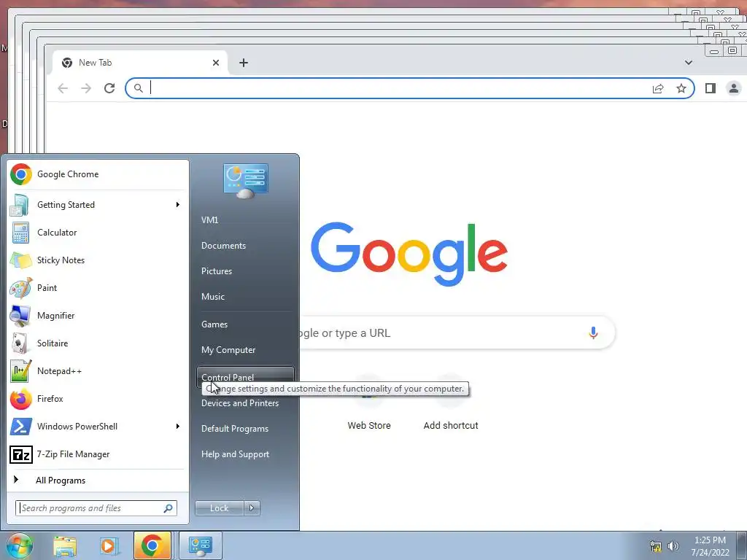Show All Programs list
The height and width of the screenshot is (560, 747).
(x=98, y=481)
